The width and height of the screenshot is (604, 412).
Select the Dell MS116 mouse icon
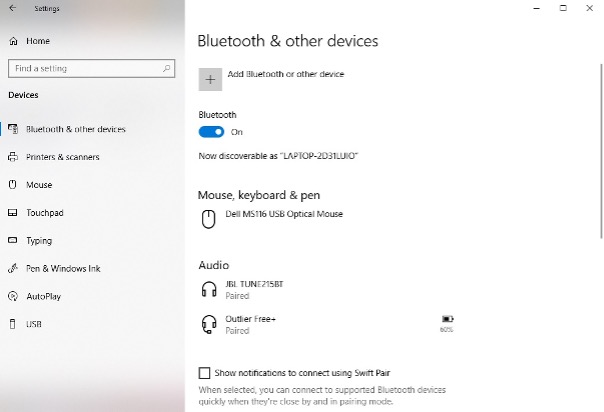tap(208, 219)
